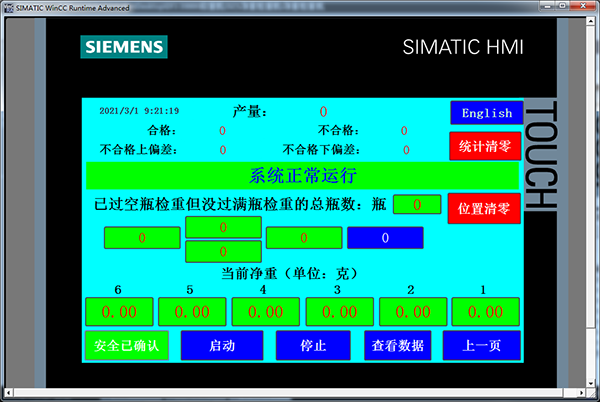Click the 不合格下偏差 count value
This screenshot has height=402, width=600.
(x=406, y=150)
